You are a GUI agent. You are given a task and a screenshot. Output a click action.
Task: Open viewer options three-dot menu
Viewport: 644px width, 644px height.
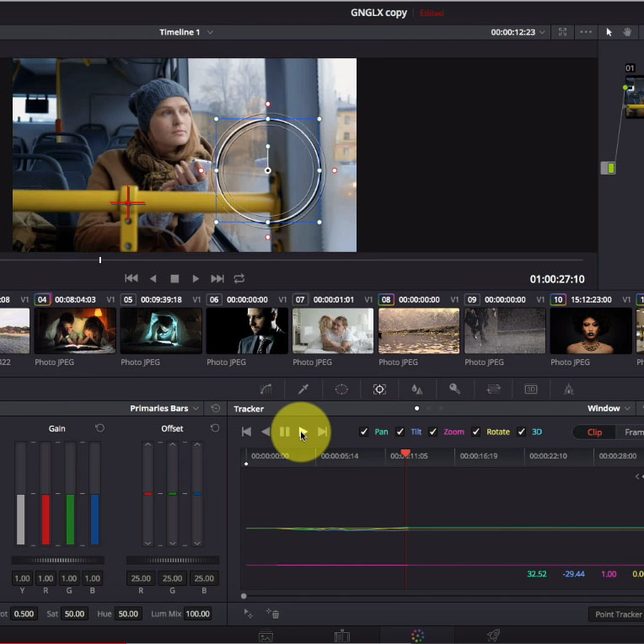pos(586,32)
